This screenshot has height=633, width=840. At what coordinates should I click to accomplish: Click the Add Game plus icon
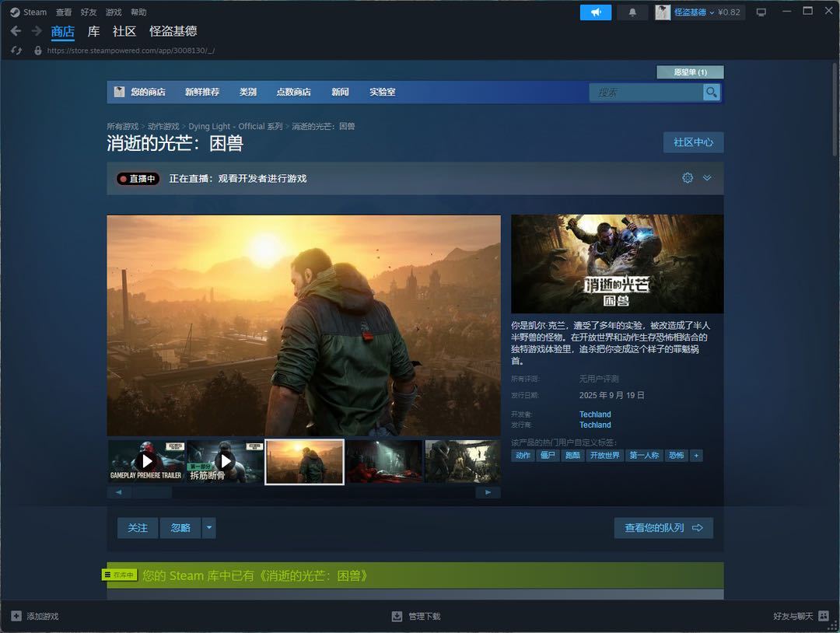(16, 616)
